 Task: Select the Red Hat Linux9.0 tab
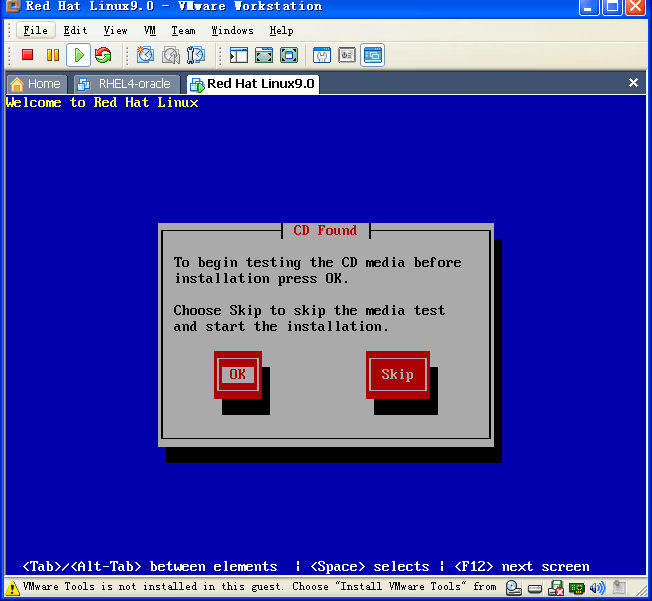[x=253, y=84]
